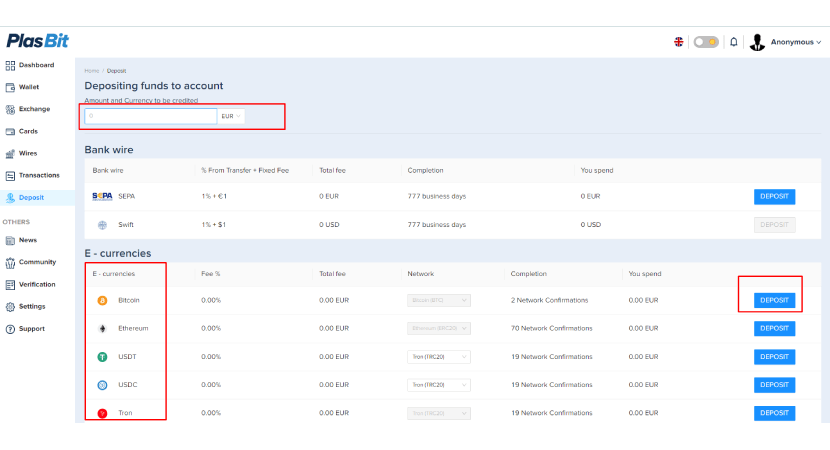Click the Cards icon
This screenshot has width=830, height=450.
[10, 132]
